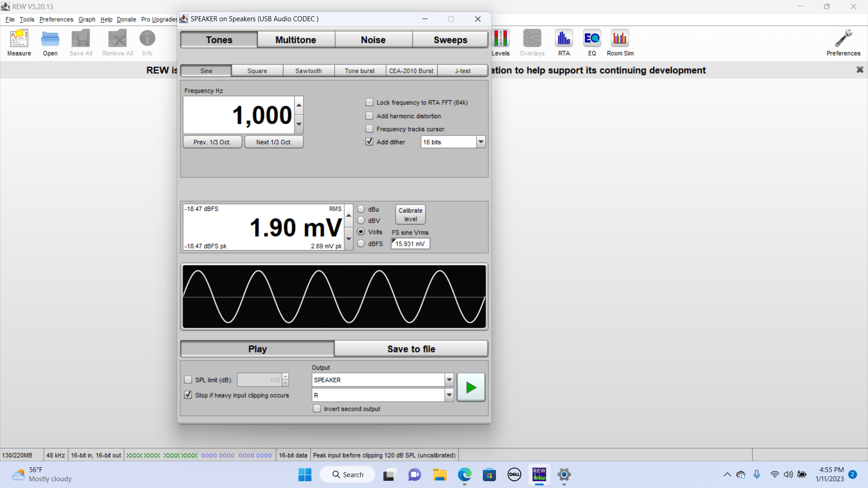The image size is (868, 488).
Task: Dismiss the donation banner with the X
Action: pyautogui.click(x=860, y=70)
